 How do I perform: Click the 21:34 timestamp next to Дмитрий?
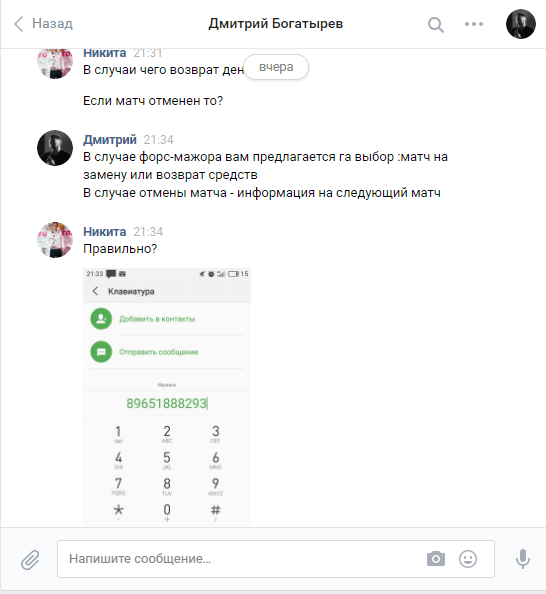pyautogui.click(x=158, y=140)
